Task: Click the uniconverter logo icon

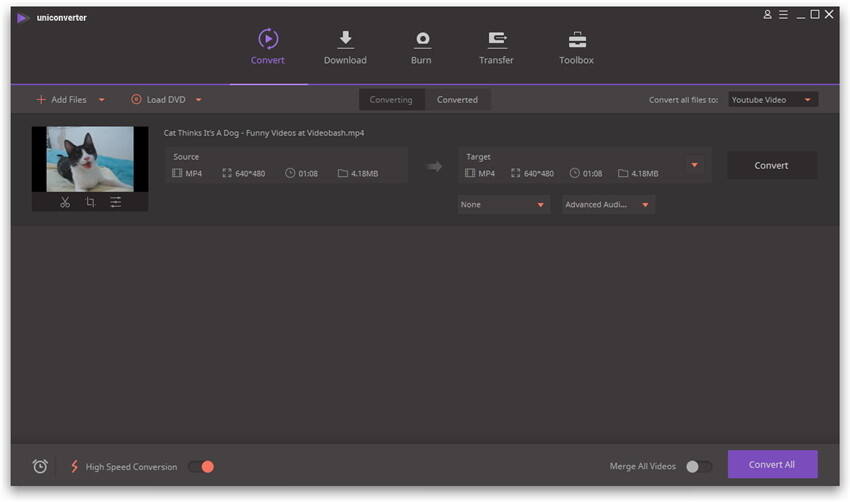Action: [x=22, y=18]
